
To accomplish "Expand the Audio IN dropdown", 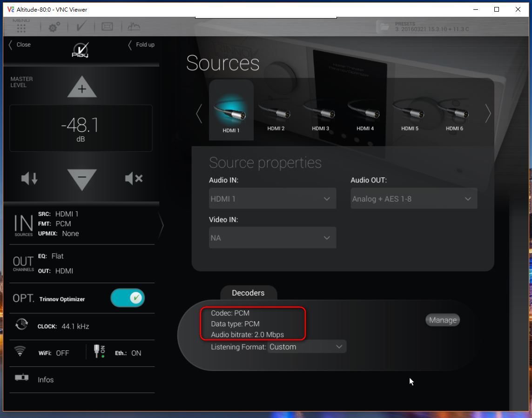I will [x=272, y=199].
